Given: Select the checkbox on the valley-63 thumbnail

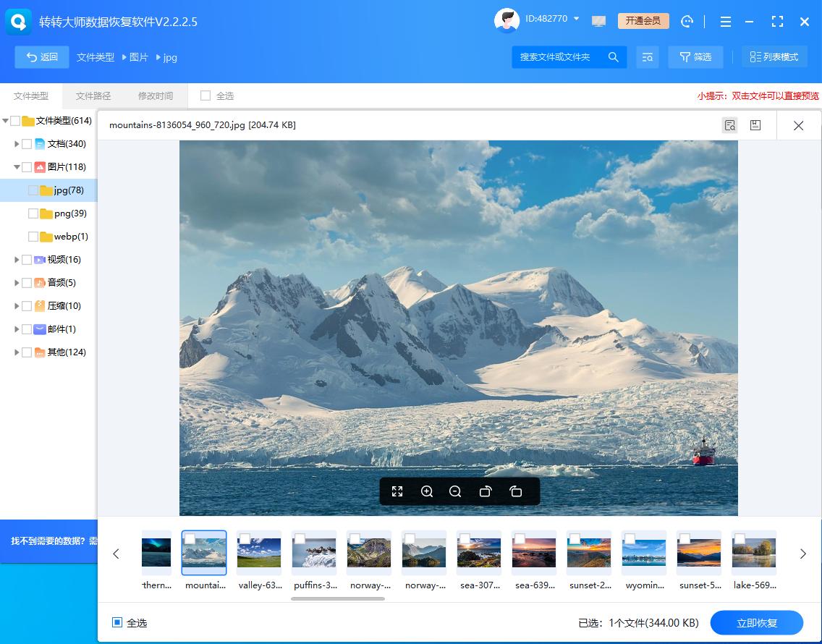Looking at the screenshot, I should point(247,538).
